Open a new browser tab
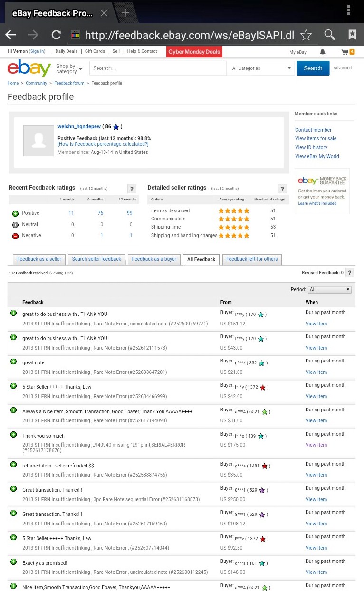Viewport: 364px width, 591px height. pos(125,13)
